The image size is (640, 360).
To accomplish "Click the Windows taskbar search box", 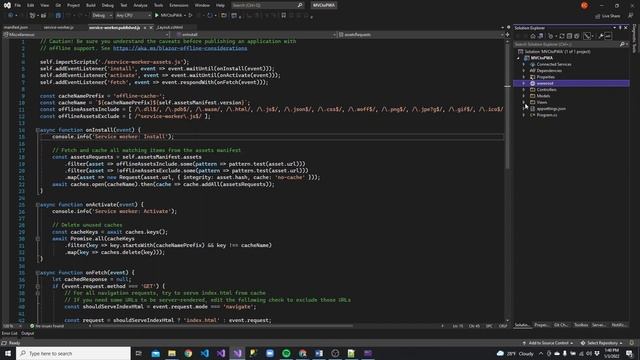I will point(73,353).
